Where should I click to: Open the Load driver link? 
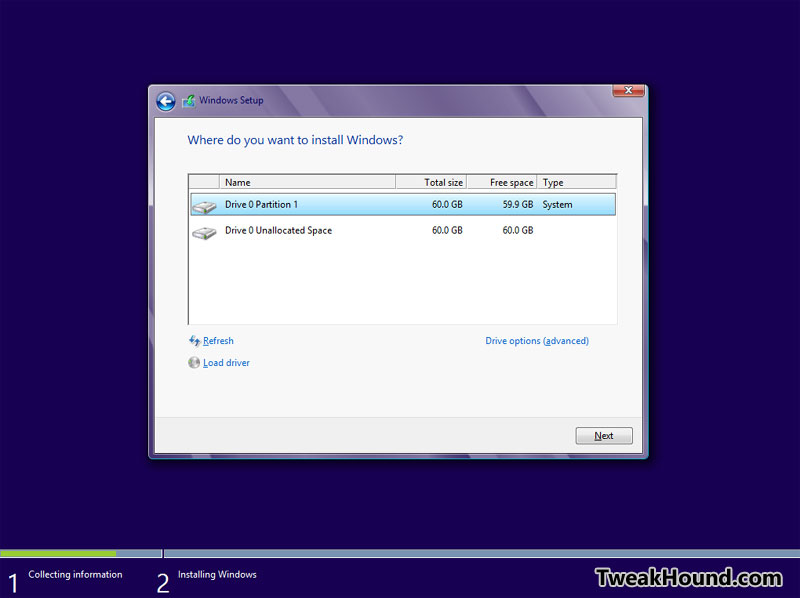click(226, 363)
